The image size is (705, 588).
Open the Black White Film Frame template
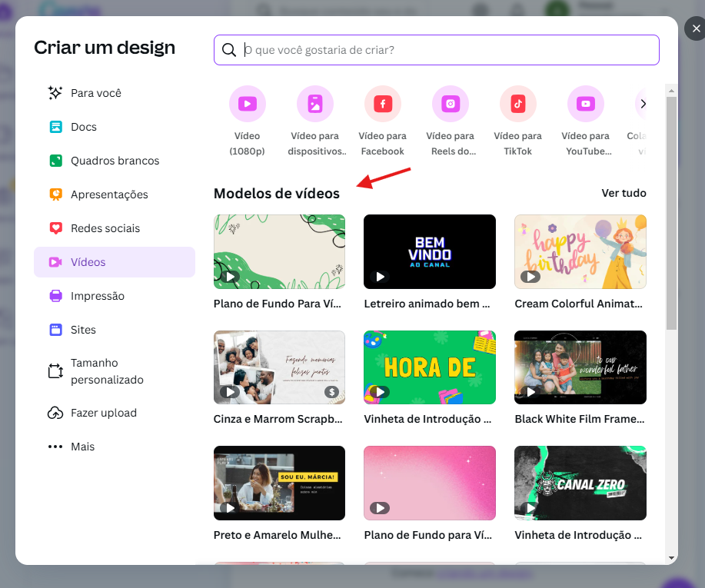580,367
